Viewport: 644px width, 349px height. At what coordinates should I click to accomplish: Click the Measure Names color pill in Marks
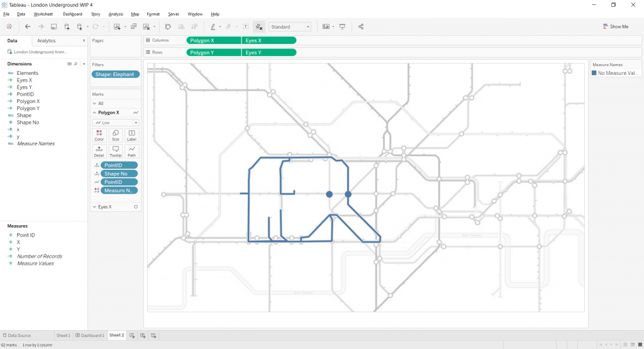pos(119,191)
